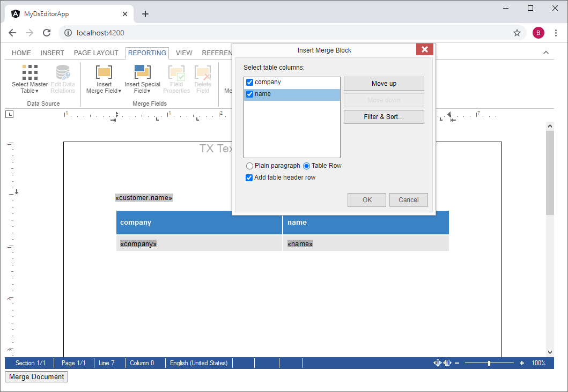Open the Filter & Sort dialog

[383, 117]
